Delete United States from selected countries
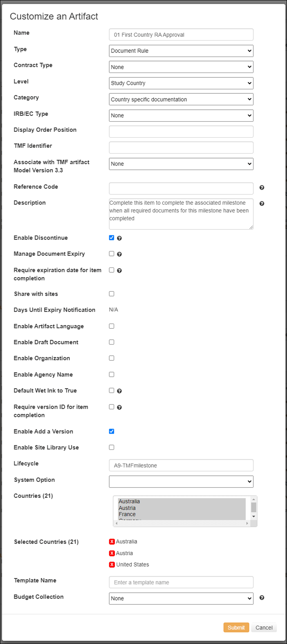This screenshot has width=287, height=644. (x=112, y=564)
